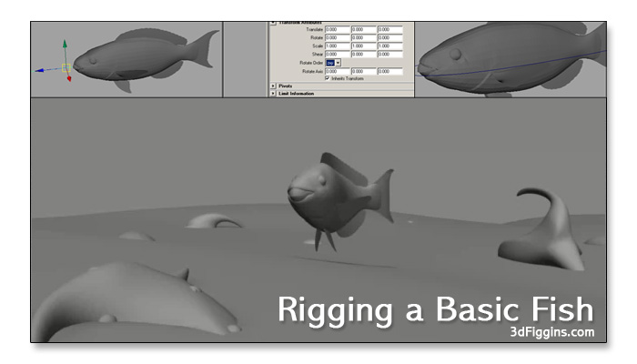Click the Rotate Axis label

pyautogui.click(x=313, y=72)
